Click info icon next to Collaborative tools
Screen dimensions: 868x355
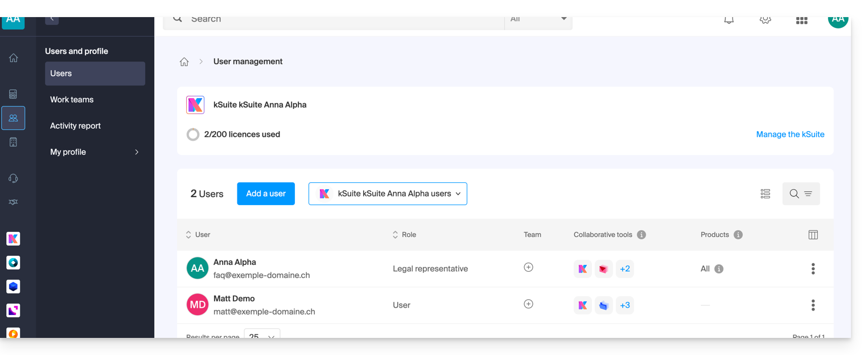(641, 235)
